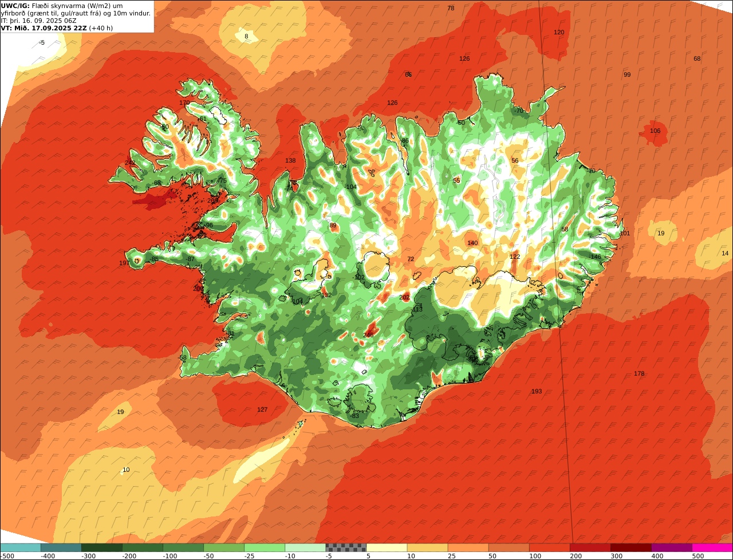Image resolution: width=733 pixels, height=560 pixels.
Task: Click the map value "242" on the Westfjords coast
Action: [131, 163]
